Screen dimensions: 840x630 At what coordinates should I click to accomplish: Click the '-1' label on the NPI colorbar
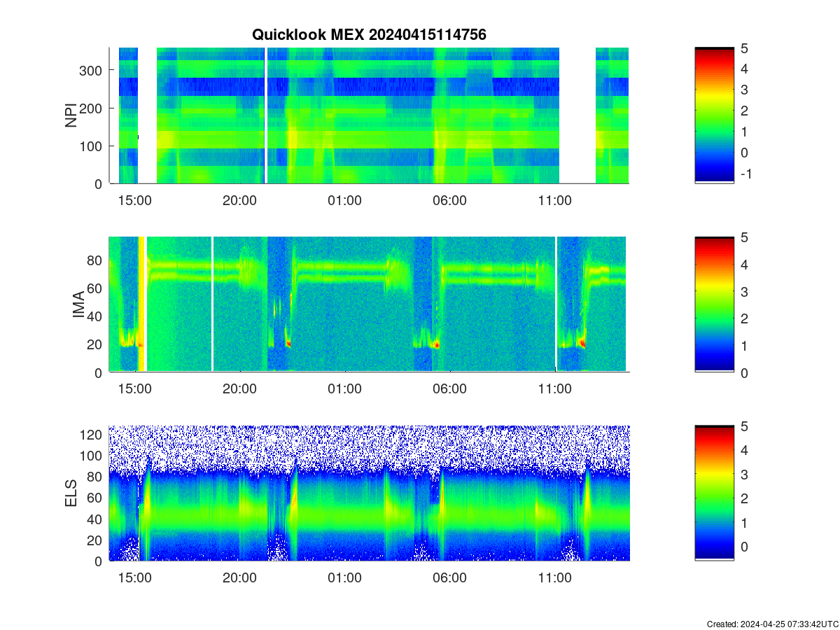pyautogui.click(x=745, y=174)
